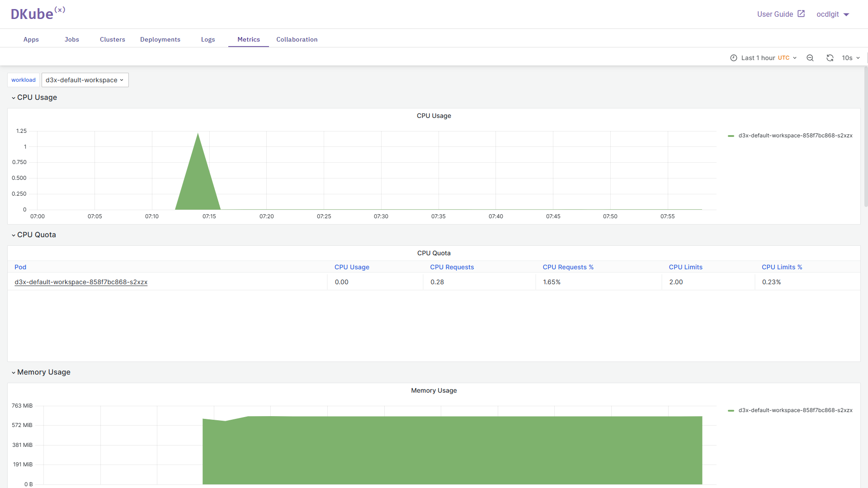Click the page vertical scrollbar
Screen dimensions: 868x488
point(865,136)
